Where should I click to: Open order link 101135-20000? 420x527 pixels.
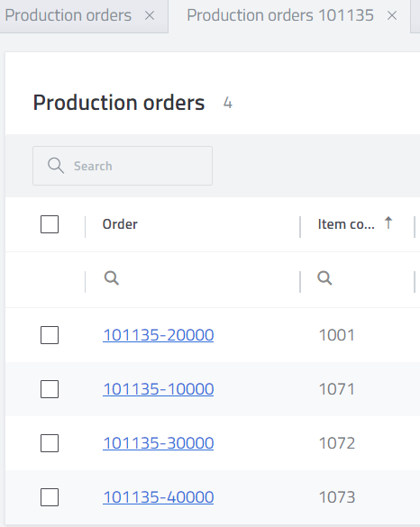pos(159,335)
